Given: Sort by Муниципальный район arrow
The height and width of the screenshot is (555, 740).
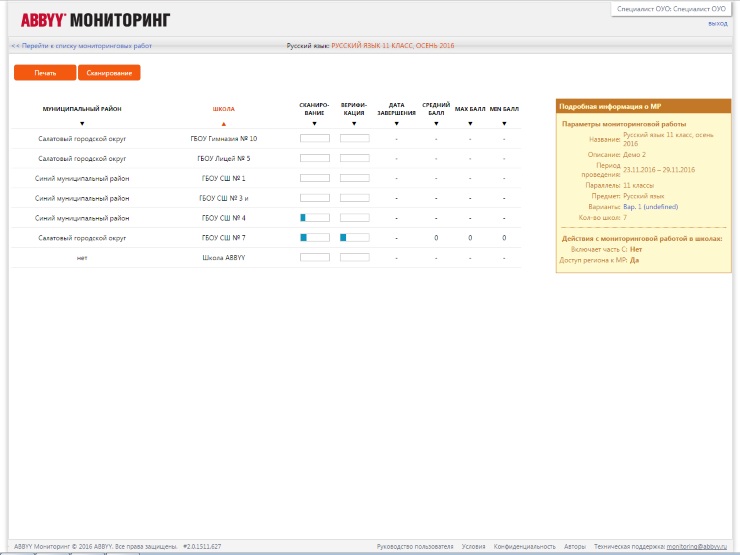Looking at the screenshot, I should [x=82, y=124].
